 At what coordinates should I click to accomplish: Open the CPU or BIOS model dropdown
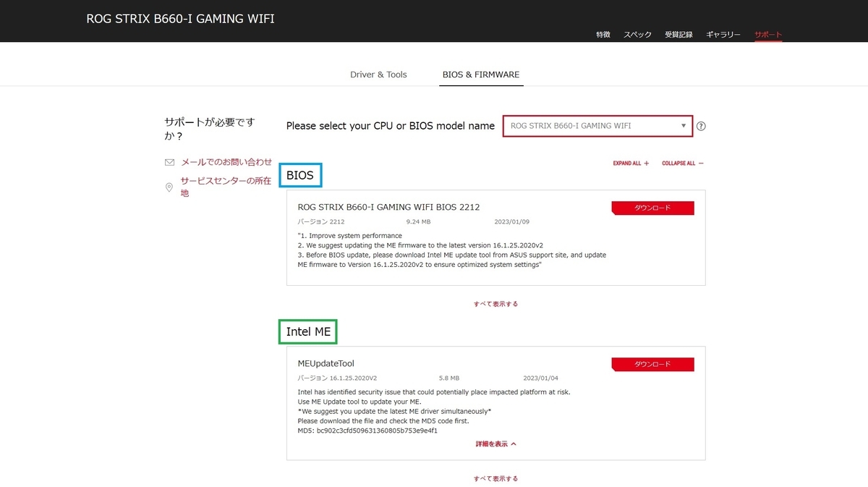pyautogui.click(x=597, y=126)
